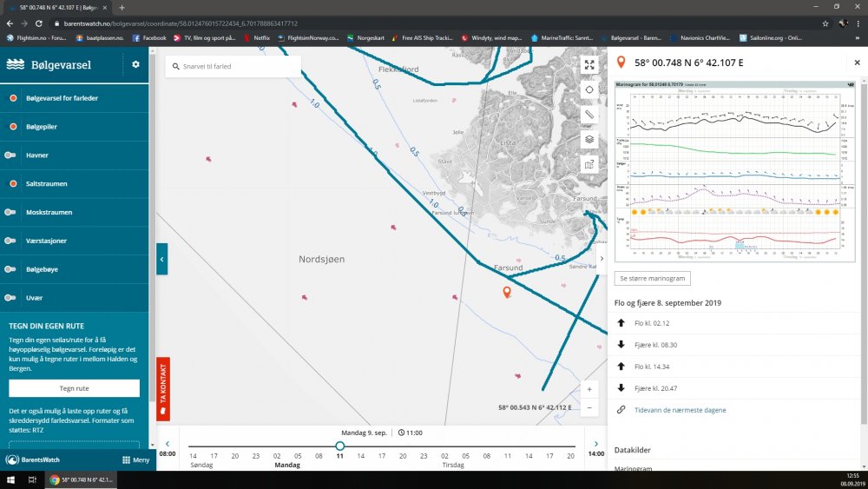
Task: Open Tidevann de nærmeste dagene link
Action: click(680, 410)
